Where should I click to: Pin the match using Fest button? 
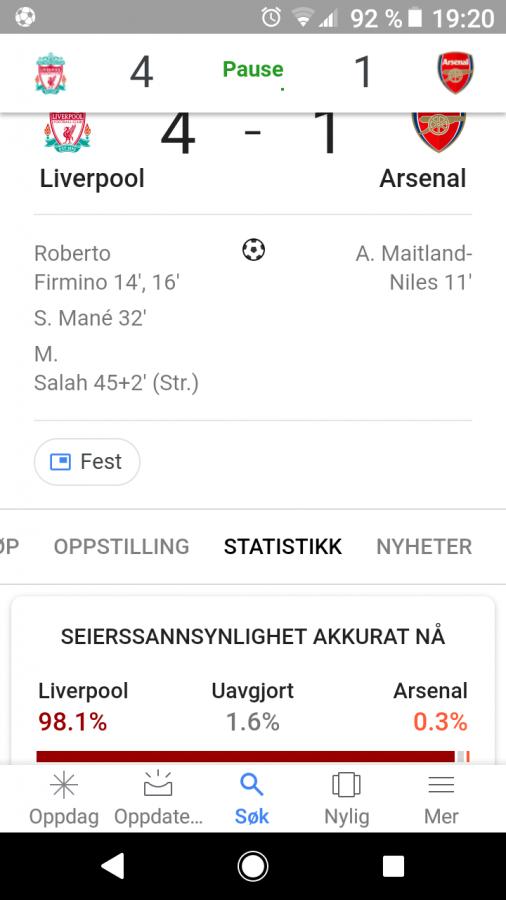[87, 461]
